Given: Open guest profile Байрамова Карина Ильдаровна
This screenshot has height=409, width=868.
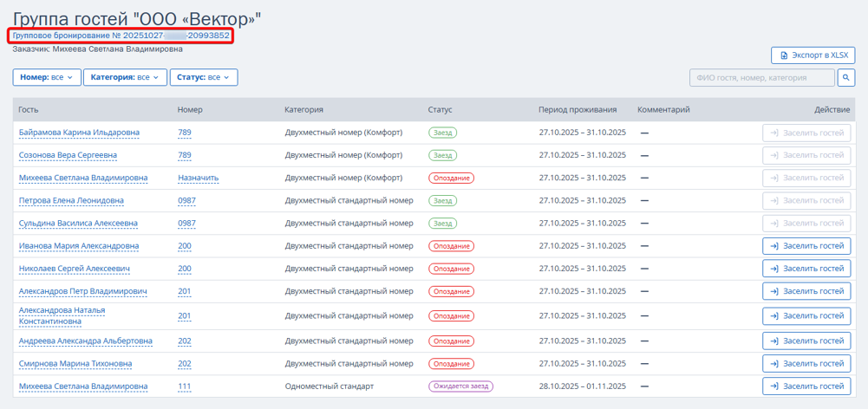Looking at the screenshot, I should [x=79, y=133].
